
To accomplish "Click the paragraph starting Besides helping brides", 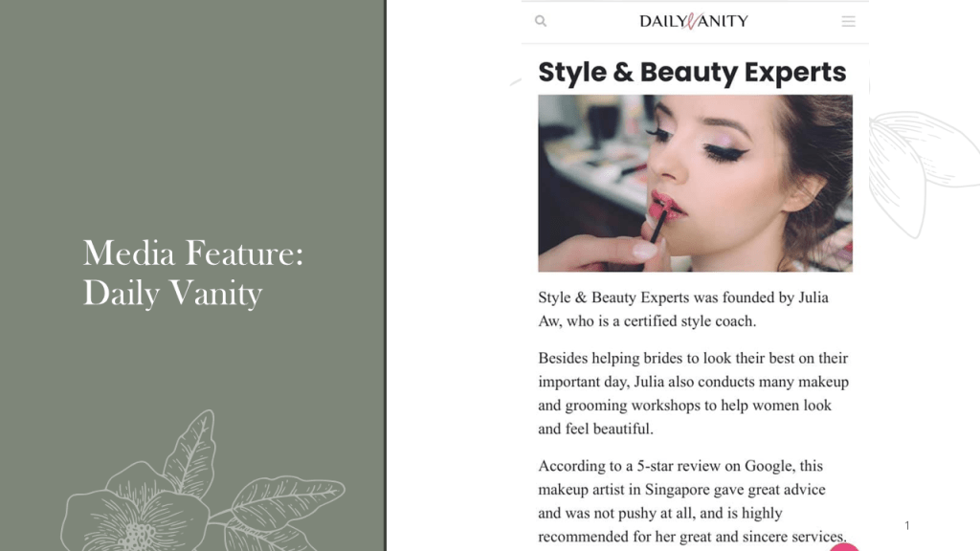I will [x=694, y=393].
